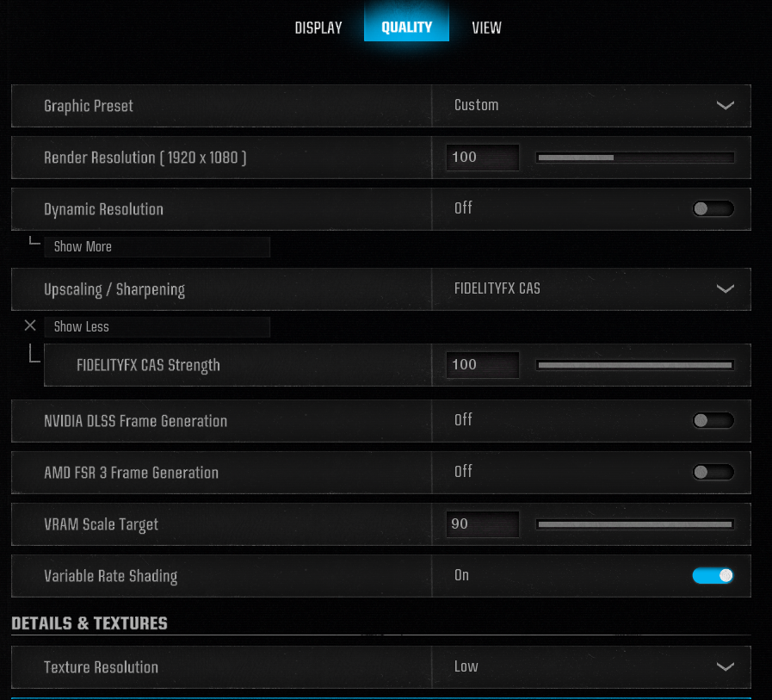Click the Dynamic Resolution label
This screenshot has width=772, height=700.
[x=103, y=210]
